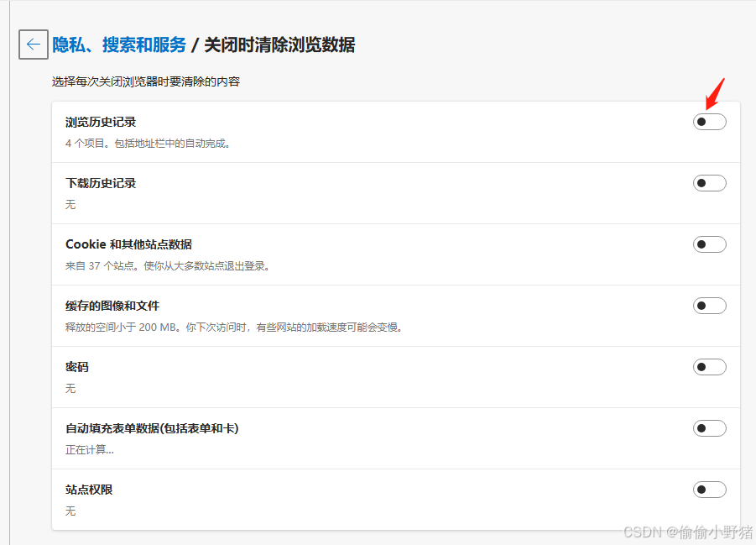Click the 关闭时清除浏览数据 page heading
756x545 pixels.
click(279, 45)
